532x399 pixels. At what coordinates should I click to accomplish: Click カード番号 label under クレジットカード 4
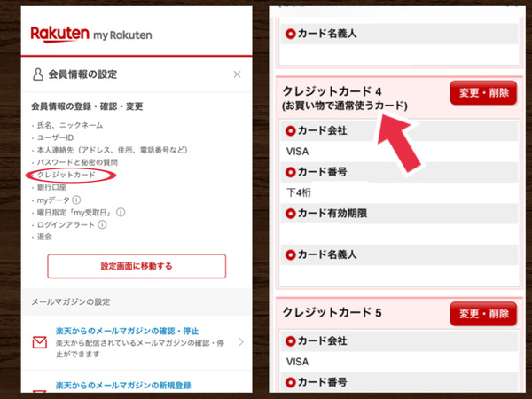click(x=323, y=172)
